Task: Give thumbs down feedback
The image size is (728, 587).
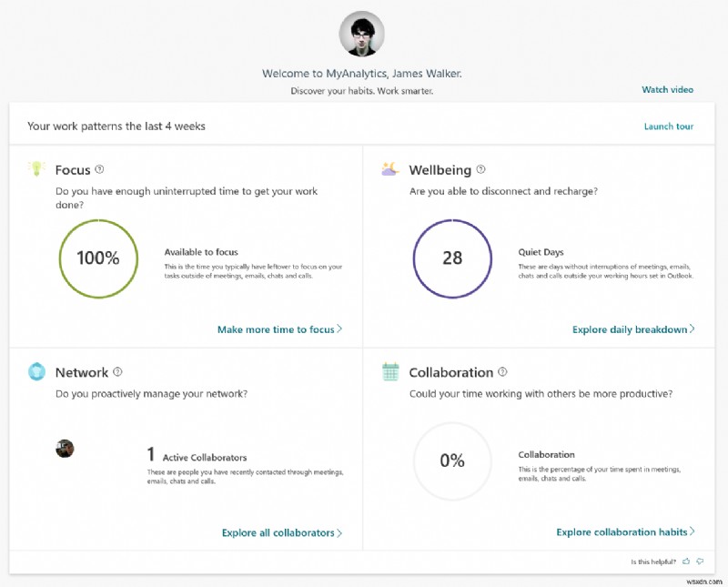Action: pos(700,562)
